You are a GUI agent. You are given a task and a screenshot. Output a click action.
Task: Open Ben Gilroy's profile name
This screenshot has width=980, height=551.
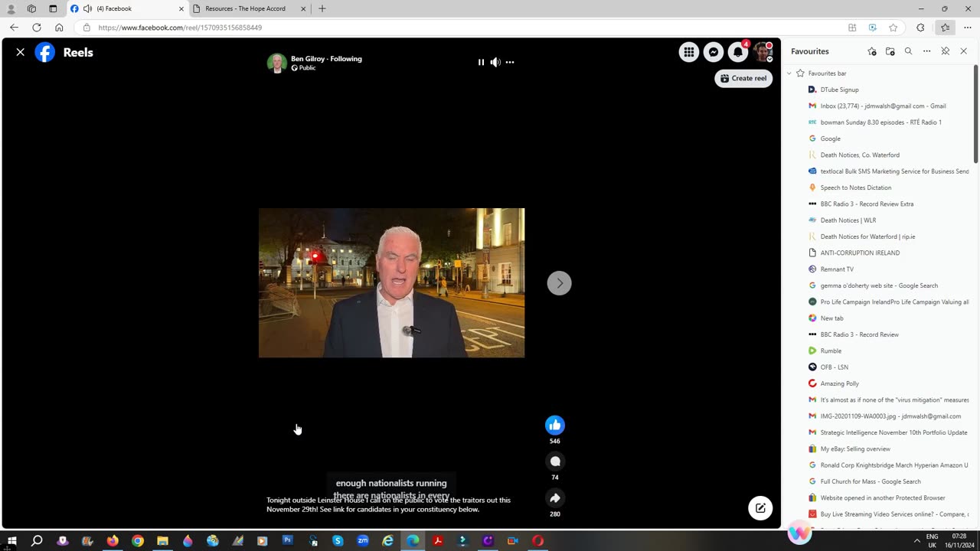click(309, 59)
